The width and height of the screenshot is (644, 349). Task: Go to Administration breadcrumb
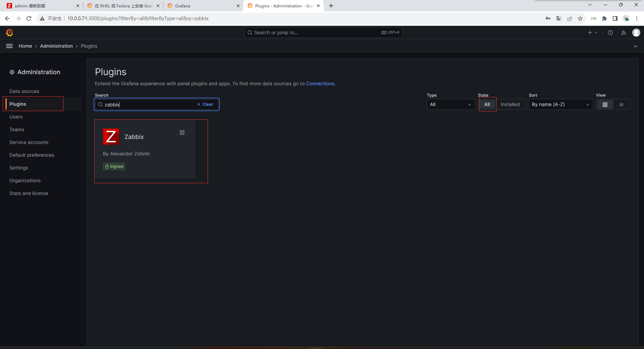[x=56, y=46]
